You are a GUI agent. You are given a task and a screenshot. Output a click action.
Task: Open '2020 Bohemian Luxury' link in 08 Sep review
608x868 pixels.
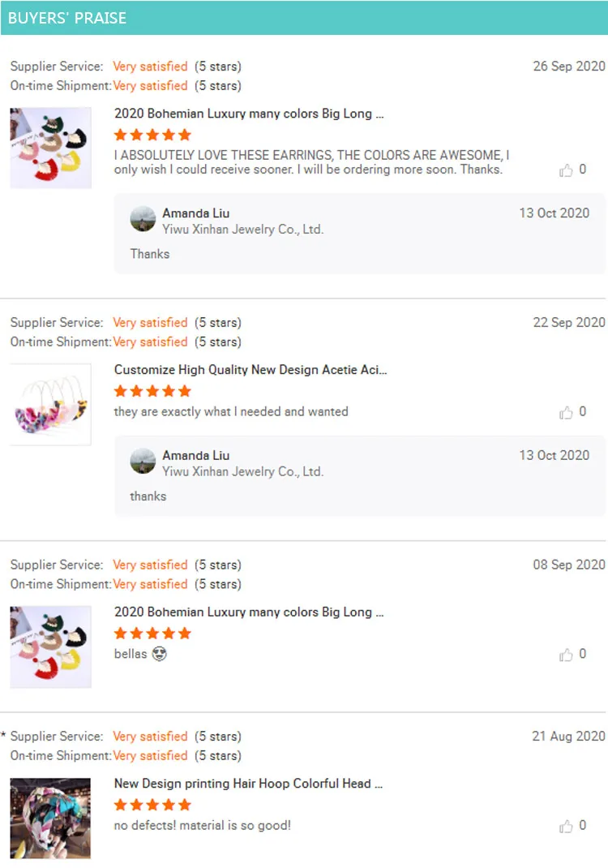click(x=249, y=612)
